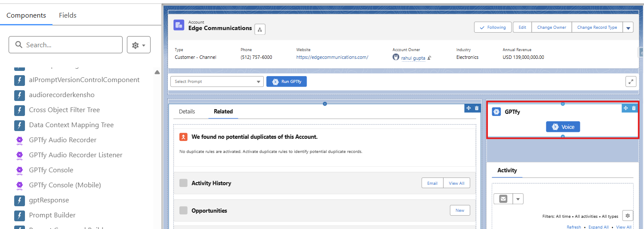Expand more actions dropdown after Change Record Type

(628, 27)
